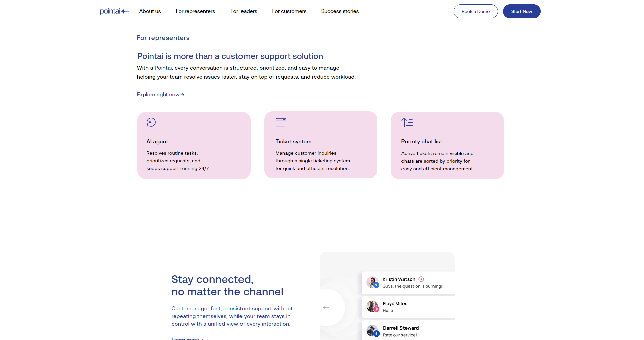Click the Pointai link in the description
The image size is (644, 340).
tap(163, 68)
